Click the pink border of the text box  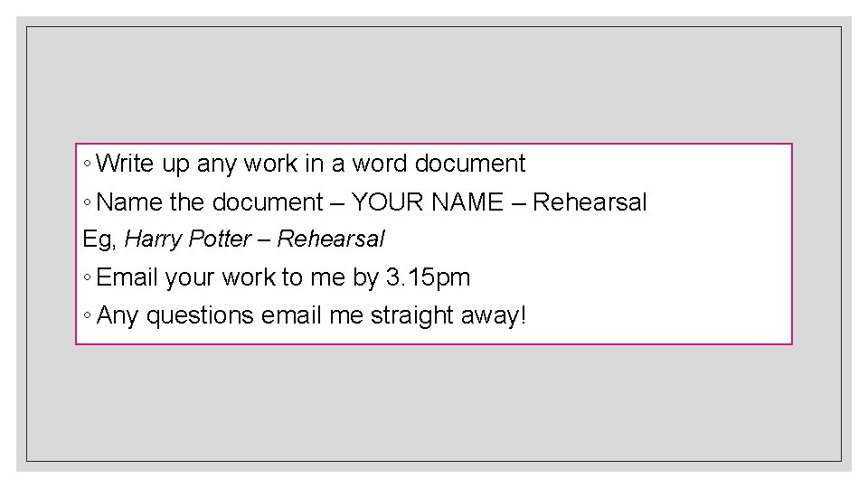tap(434, 144)
